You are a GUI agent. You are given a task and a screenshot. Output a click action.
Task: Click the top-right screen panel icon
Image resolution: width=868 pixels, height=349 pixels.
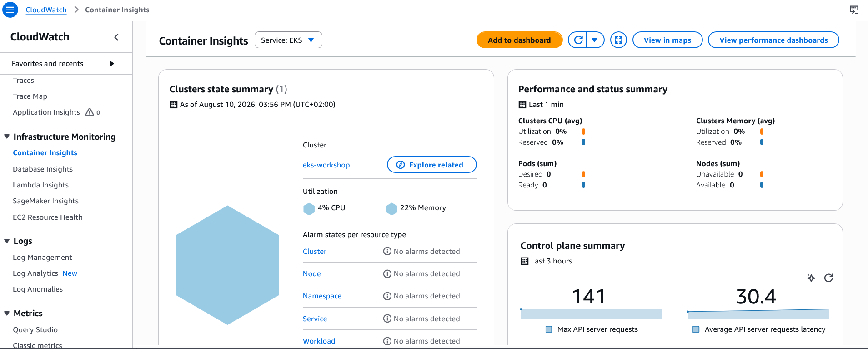[854, 10]
